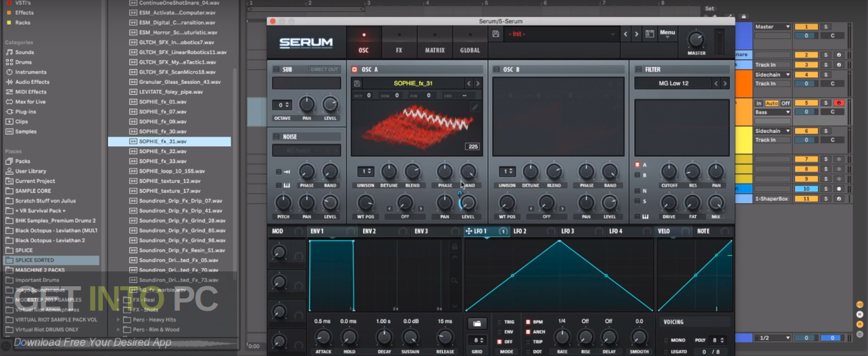Image resolution: width=868 pixels, height=356 pixels.
Task: Click OSC A wavetable name SOPHIE_fx_31
Action: click(x=413, y=83)
